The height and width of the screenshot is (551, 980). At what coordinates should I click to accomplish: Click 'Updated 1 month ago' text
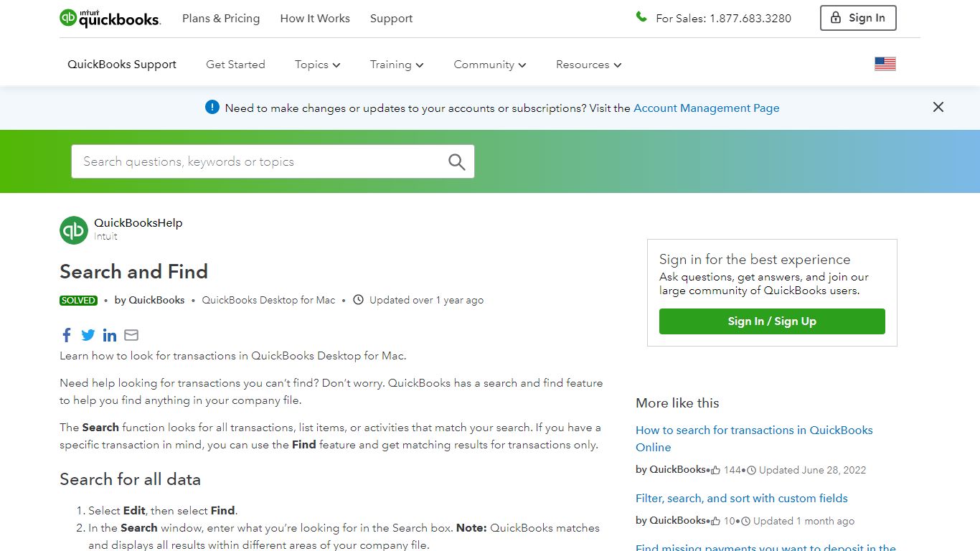(x=804, y=522)
